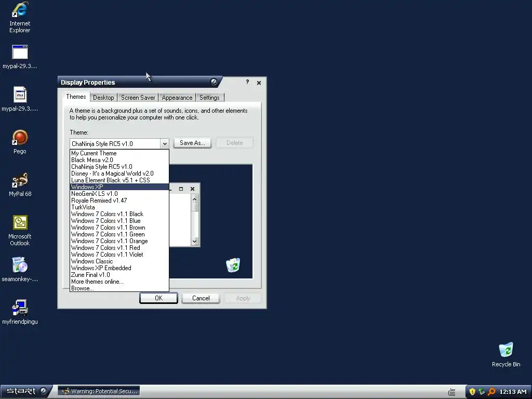This screenshot has width=532, height=399.
Task: Choose Luna Element Black v5.1 + CSS
Action: click(119, 180)
